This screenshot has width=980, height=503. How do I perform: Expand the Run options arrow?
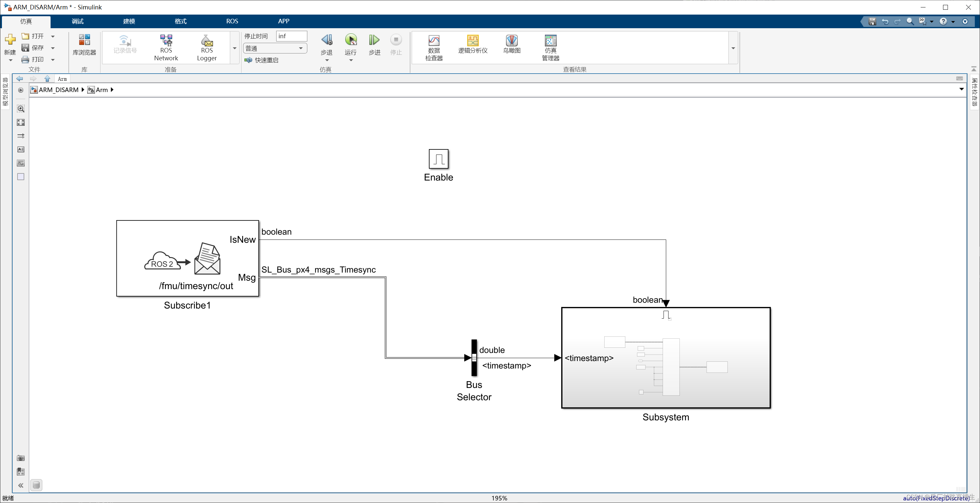(351, 60)
